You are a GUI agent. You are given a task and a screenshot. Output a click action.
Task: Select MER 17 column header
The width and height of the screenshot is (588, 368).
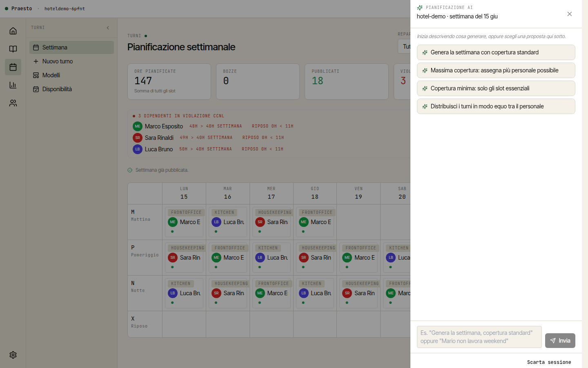[272, 193]
